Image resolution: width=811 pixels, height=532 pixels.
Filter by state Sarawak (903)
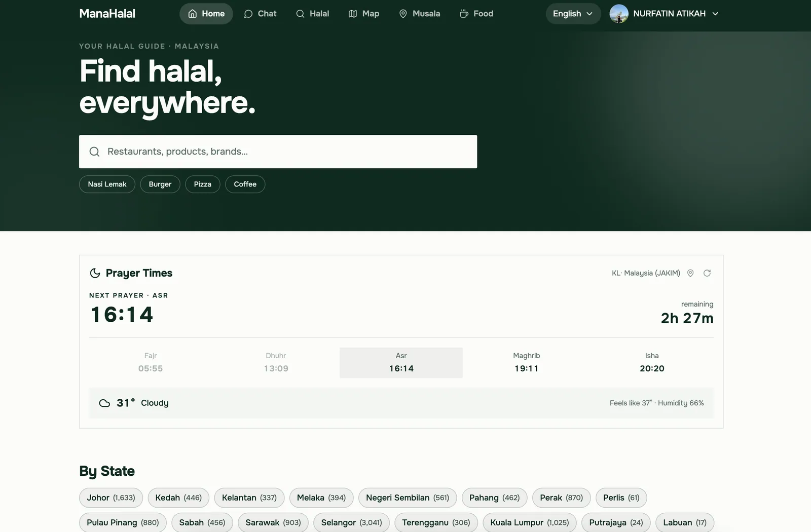click(273, 522)
